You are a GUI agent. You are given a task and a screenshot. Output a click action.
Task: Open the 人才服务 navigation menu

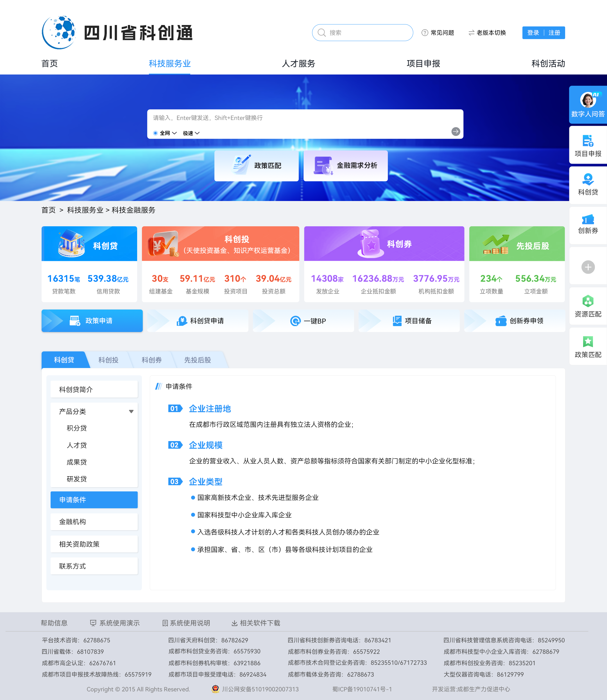pos(298,63)
